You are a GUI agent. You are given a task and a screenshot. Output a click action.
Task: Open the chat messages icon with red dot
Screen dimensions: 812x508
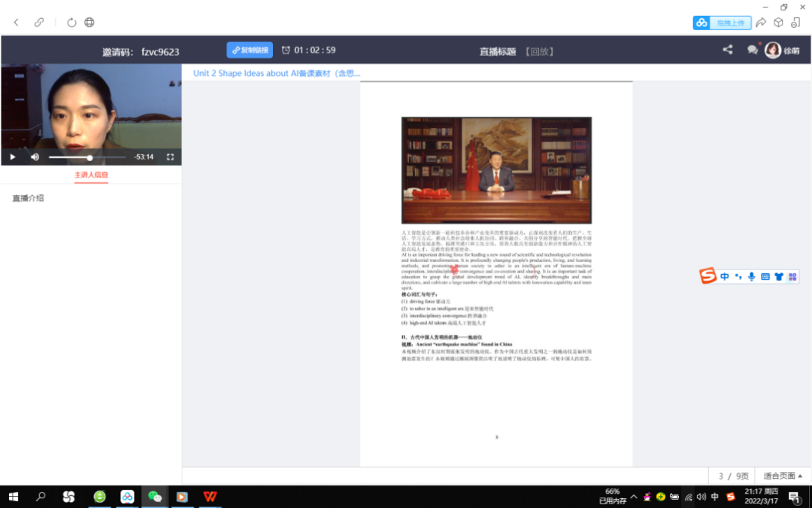click(752, 49)
